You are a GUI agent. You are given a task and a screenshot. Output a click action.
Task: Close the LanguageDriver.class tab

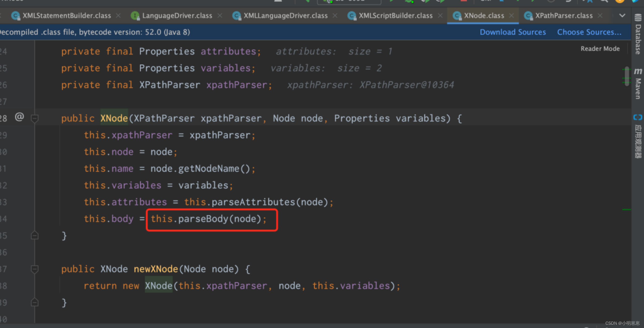click(x=220, y=16)
